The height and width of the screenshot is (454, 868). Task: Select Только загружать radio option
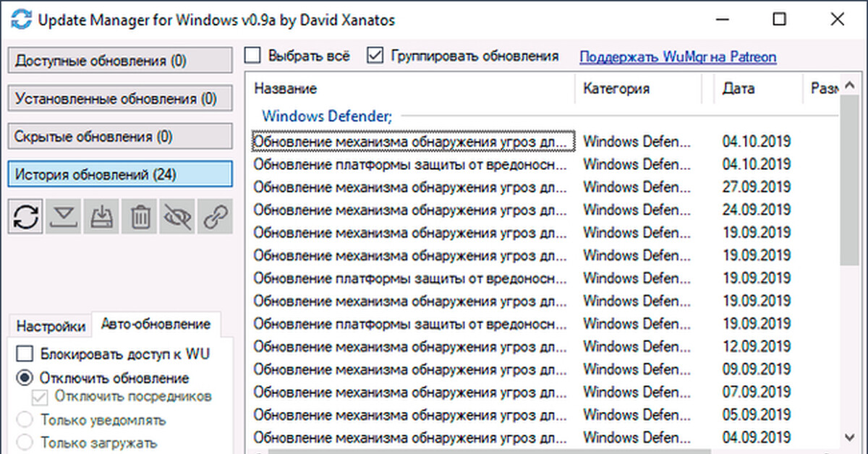tap(25, 442)
